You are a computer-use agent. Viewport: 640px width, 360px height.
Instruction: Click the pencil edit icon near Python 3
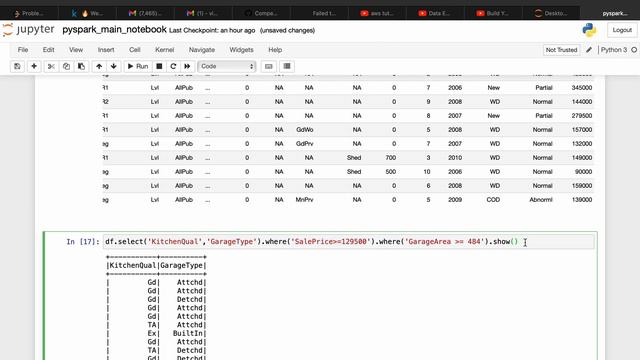pyautogui.click(x=589, y=50)
